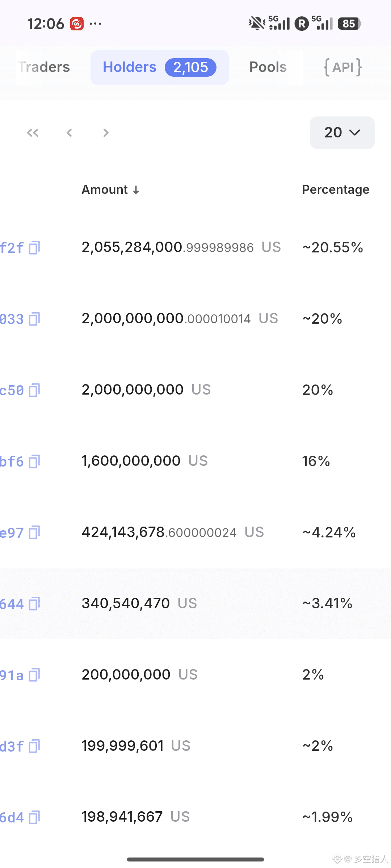This screenshot has height=868, width=391.
Task: Copy the address ending in f2f
Action: tap(34, 248)
